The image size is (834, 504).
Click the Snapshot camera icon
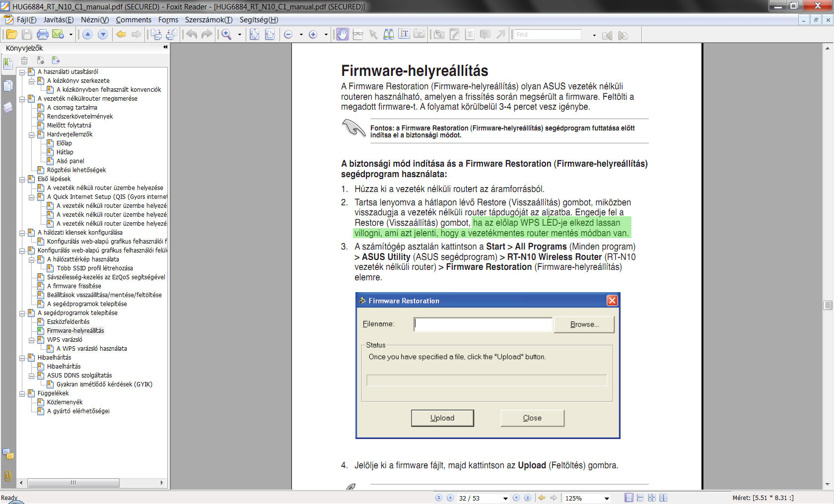pyautogui.click(x=419, y=34)
